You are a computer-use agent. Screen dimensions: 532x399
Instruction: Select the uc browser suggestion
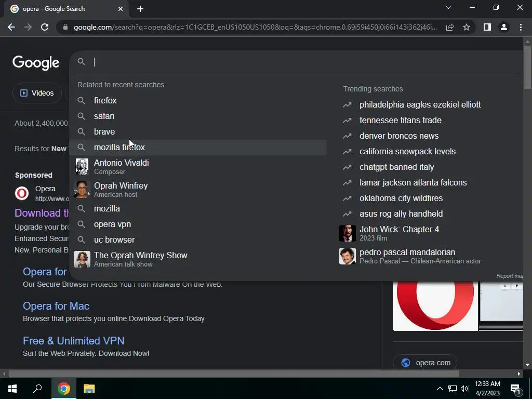[198, 240]
